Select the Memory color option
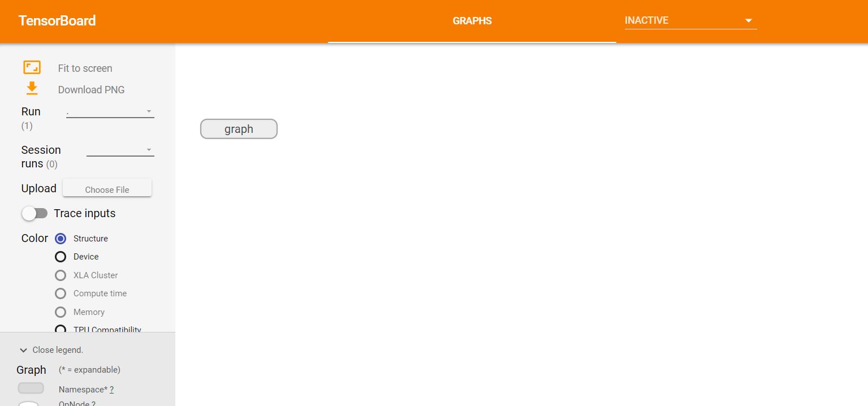The width and height of the screenshot is (868, 406). click(x=61, y=312)
